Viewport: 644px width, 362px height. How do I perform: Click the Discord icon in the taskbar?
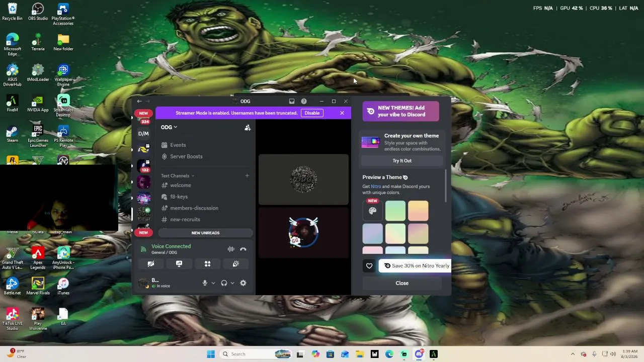419,354
